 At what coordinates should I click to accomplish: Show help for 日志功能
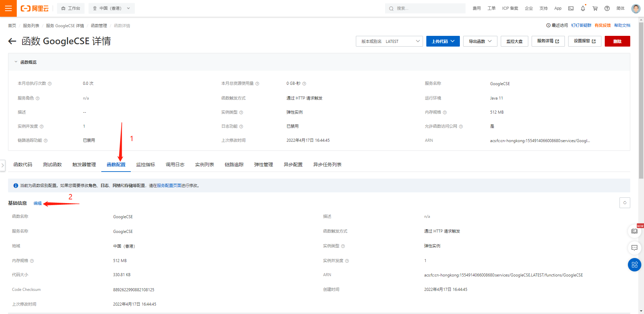click(x=241, y=127)
